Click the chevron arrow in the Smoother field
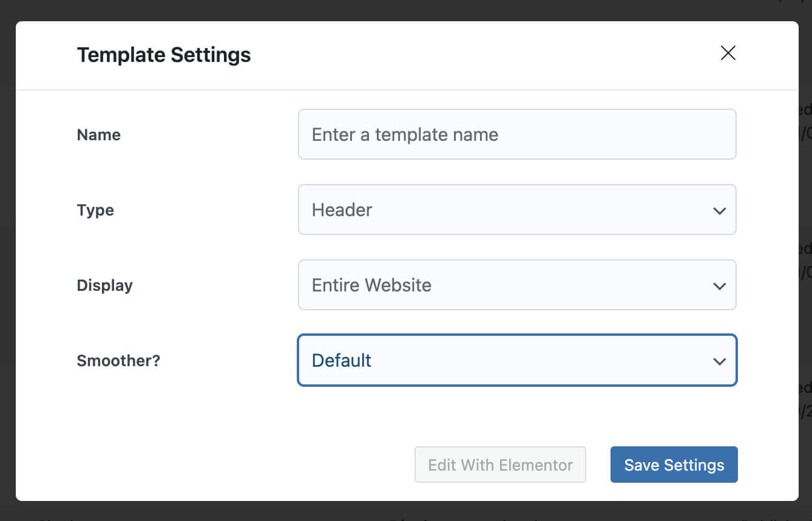The image size is (812, 521). [719, 361]
